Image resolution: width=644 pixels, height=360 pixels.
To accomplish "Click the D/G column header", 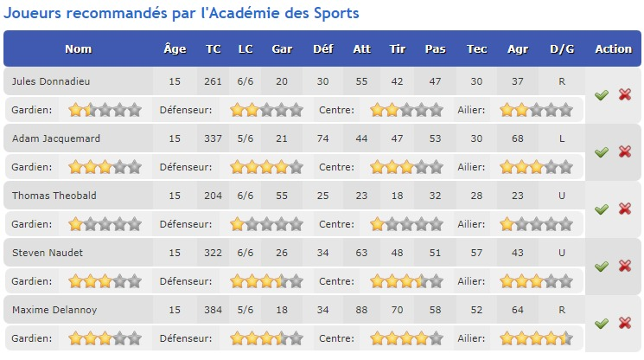I will (562, 49).
